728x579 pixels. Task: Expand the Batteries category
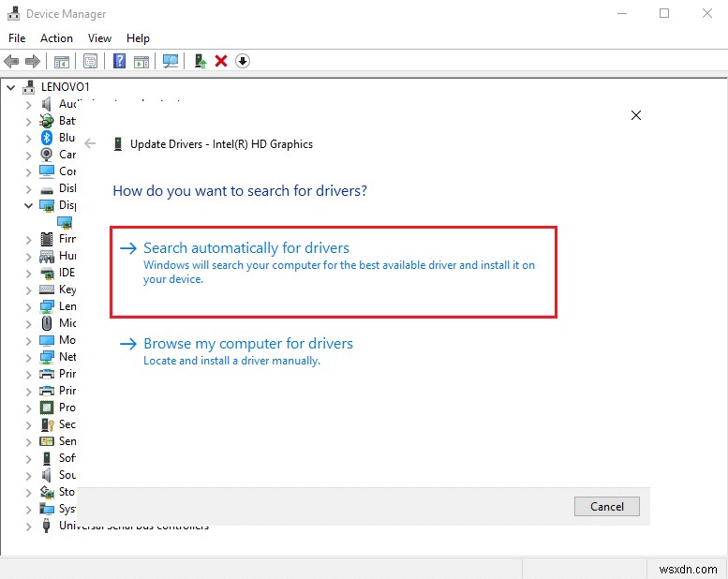[29, 122]
